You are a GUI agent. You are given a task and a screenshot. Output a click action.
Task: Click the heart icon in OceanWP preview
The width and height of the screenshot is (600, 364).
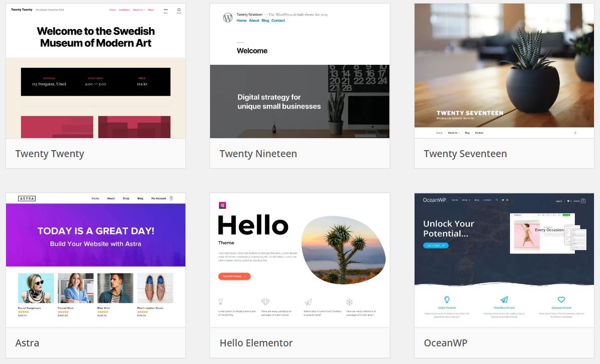tap(561, 299)
